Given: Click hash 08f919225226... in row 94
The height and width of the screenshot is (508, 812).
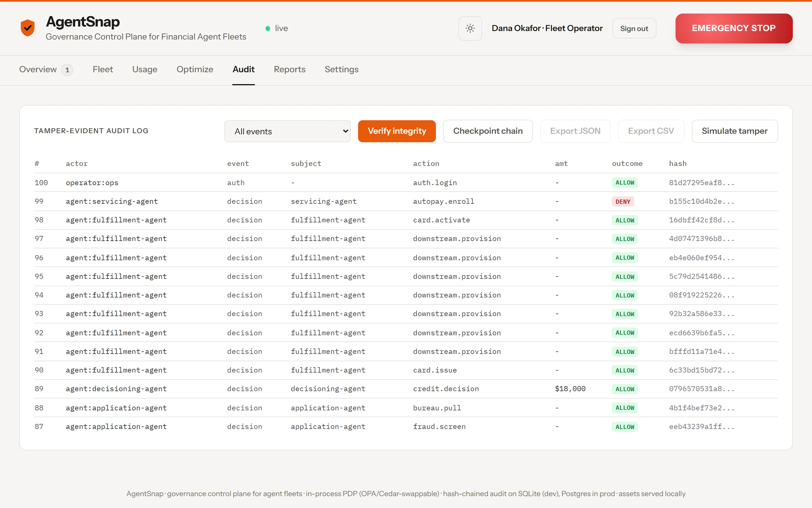Looking at the screenshot, I should 701,295.
